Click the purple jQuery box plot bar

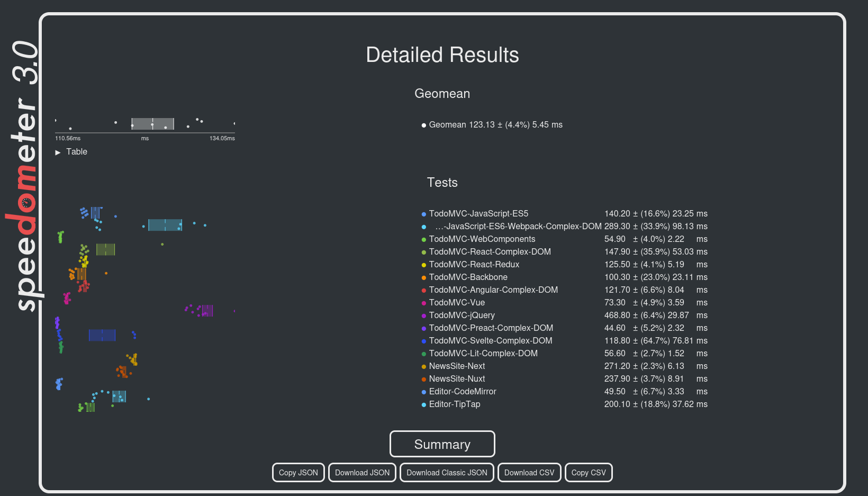tap(207, 311)
